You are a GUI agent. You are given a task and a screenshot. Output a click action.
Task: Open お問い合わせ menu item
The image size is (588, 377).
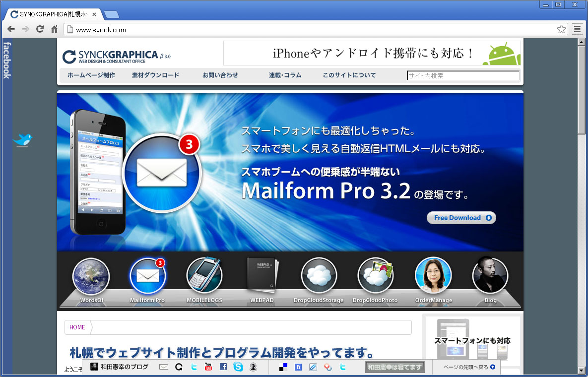coord(220,75)
